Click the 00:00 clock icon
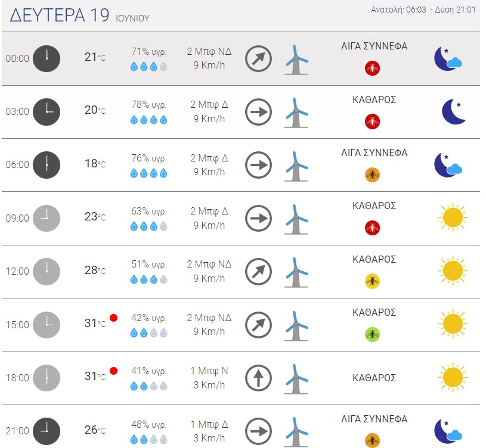 pos(47,58)
